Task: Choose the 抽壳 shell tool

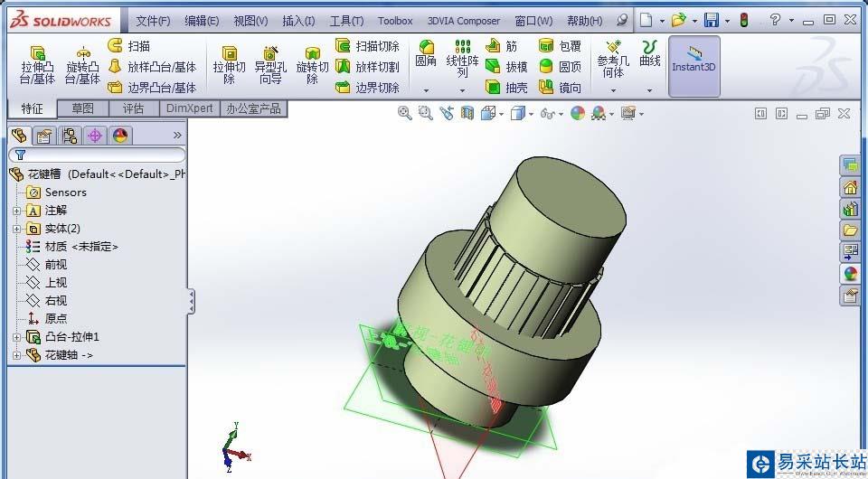Action: [506, 88]
